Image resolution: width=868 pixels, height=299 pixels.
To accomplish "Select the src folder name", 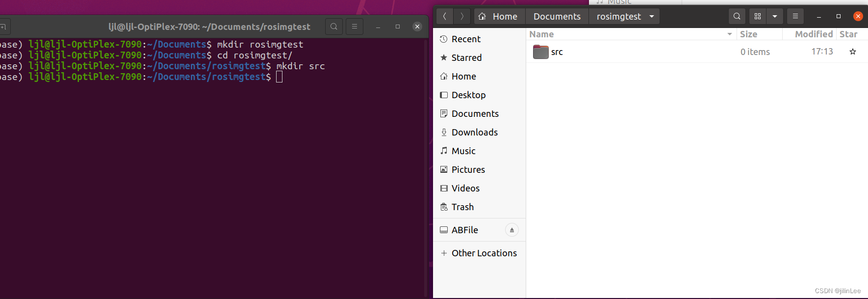I will coord(557,52).
